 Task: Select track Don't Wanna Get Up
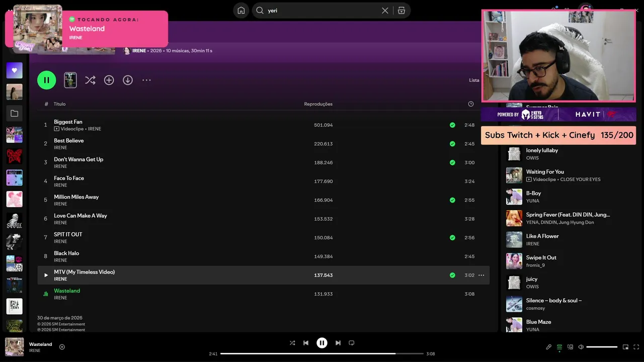tap(78, 159)
